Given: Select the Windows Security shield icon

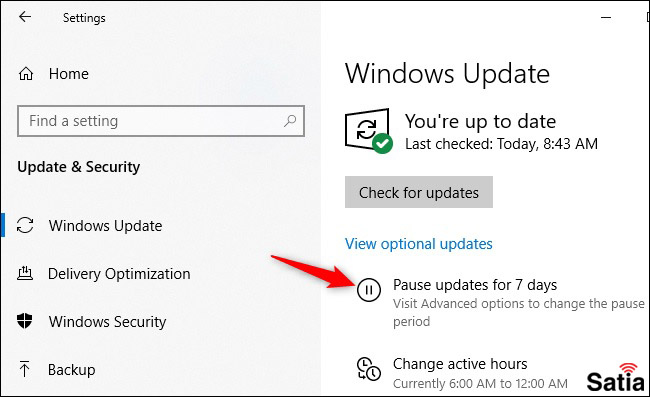Looking at the screenshot, I should point(25,321).
